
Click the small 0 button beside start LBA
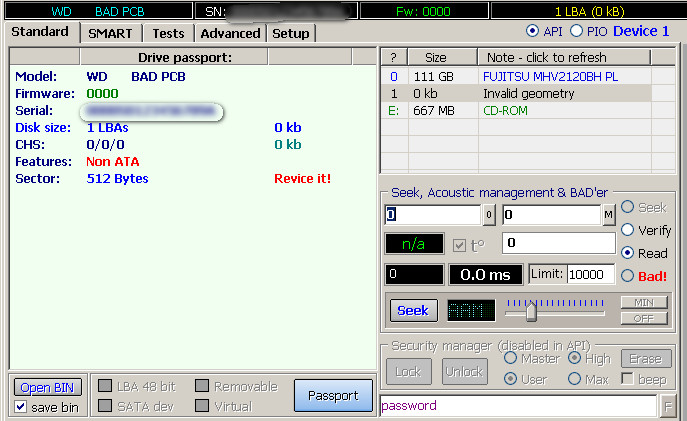tap(489, 215)
